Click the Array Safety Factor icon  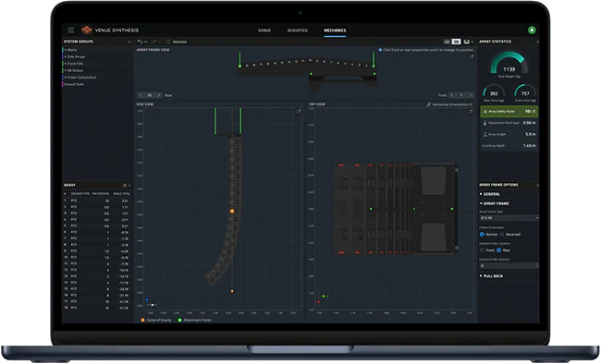click(485, 112)
